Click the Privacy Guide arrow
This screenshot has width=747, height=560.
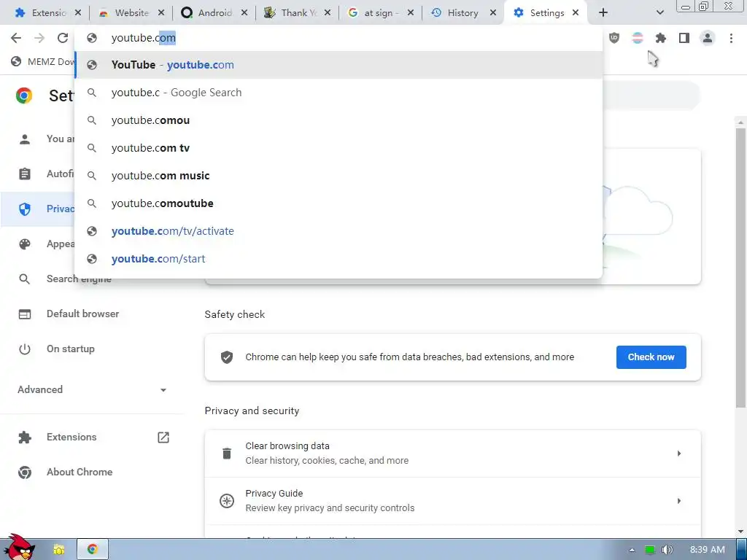point(679,501)
